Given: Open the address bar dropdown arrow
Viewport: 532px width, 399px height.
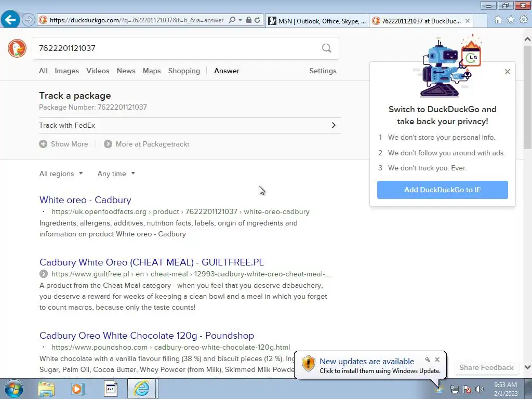Looking at the screenshot, I should [x=240, y=20].
